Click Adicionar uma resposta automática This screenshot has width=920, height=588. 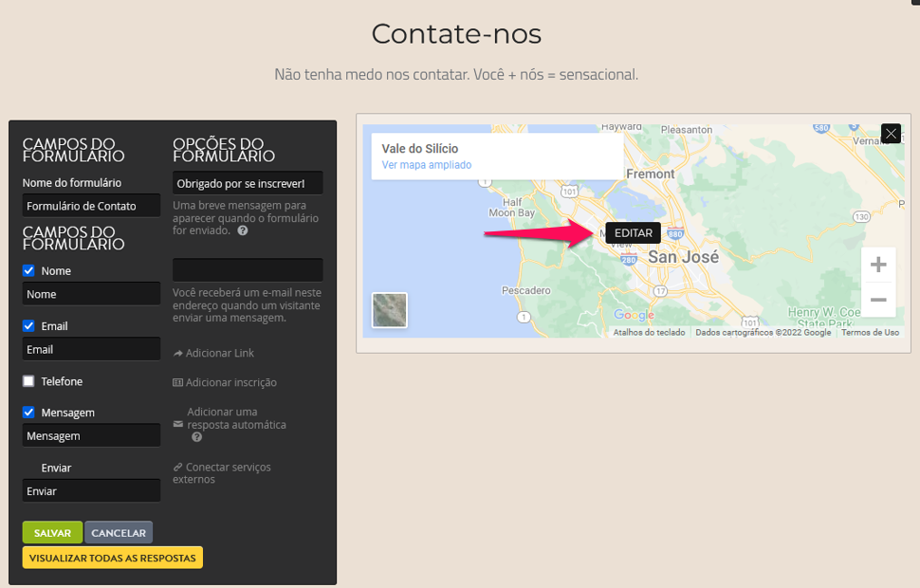pos(236,418)
